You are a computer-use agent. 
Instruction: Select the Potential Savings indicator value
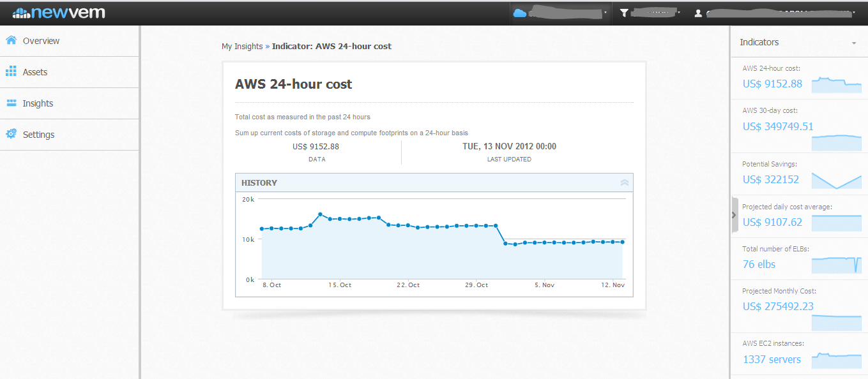pos(770,179)
